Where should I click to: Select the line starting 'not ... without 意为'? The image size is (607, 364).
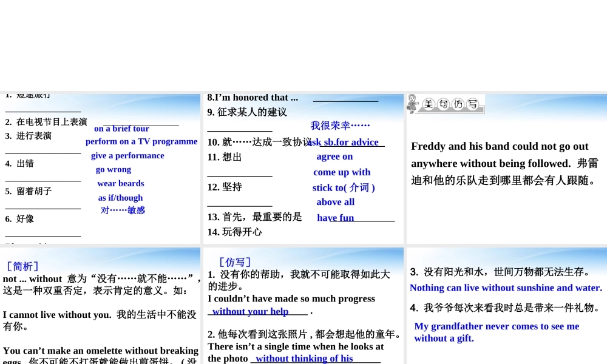click(101, 278)
